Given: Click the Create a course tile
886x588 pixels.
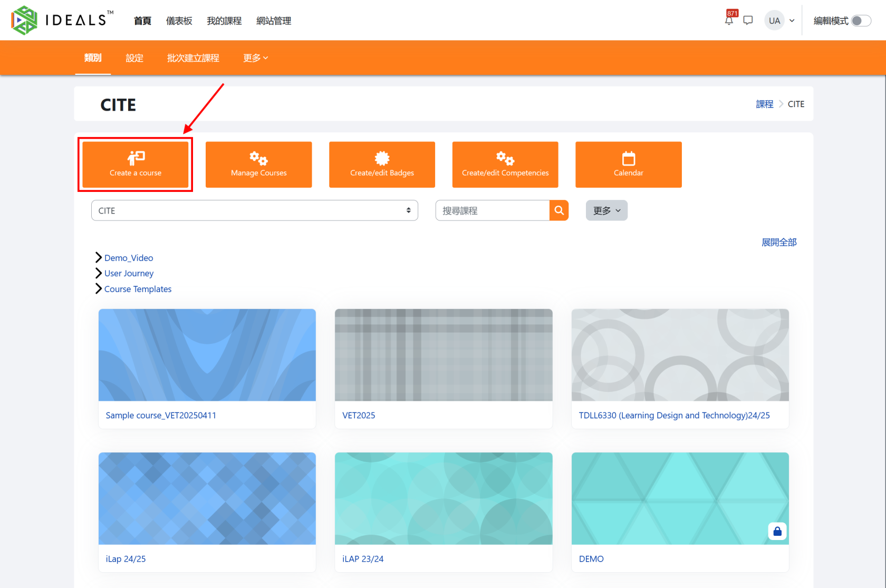Looking at the screenshot, I should click(x=136, y=165).
